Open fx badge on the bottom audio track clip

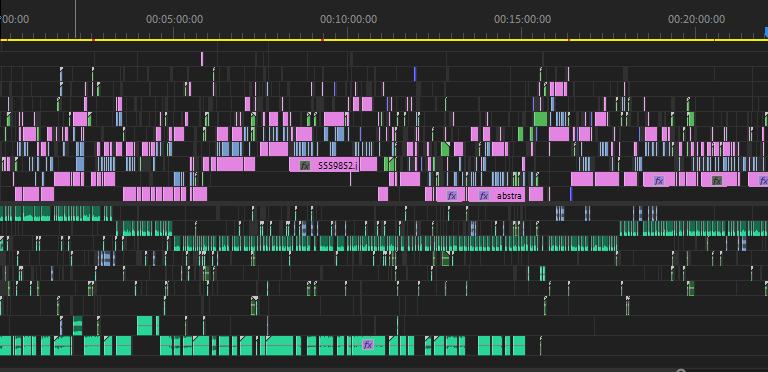(x=368, y=345)
